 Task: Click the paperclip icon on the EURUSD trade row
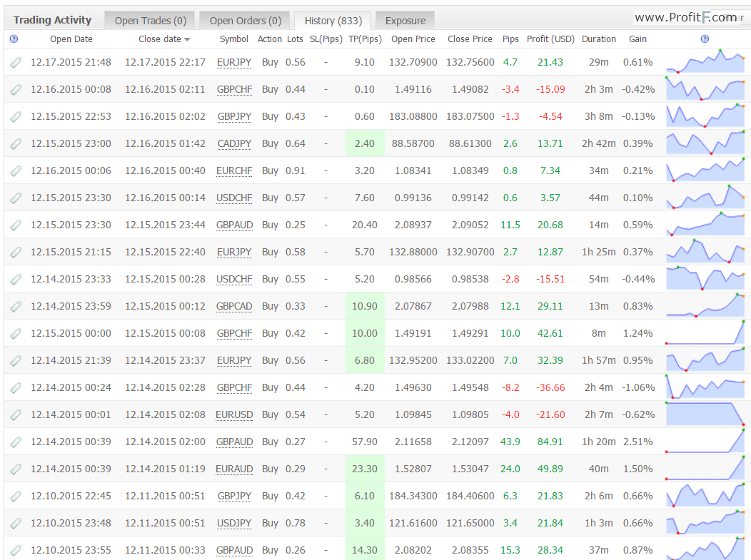pos(16,415)
